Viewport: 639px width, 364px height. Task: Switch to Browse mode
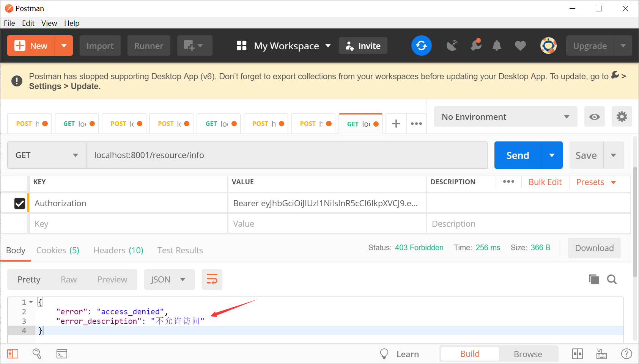[x=528, y=354]
